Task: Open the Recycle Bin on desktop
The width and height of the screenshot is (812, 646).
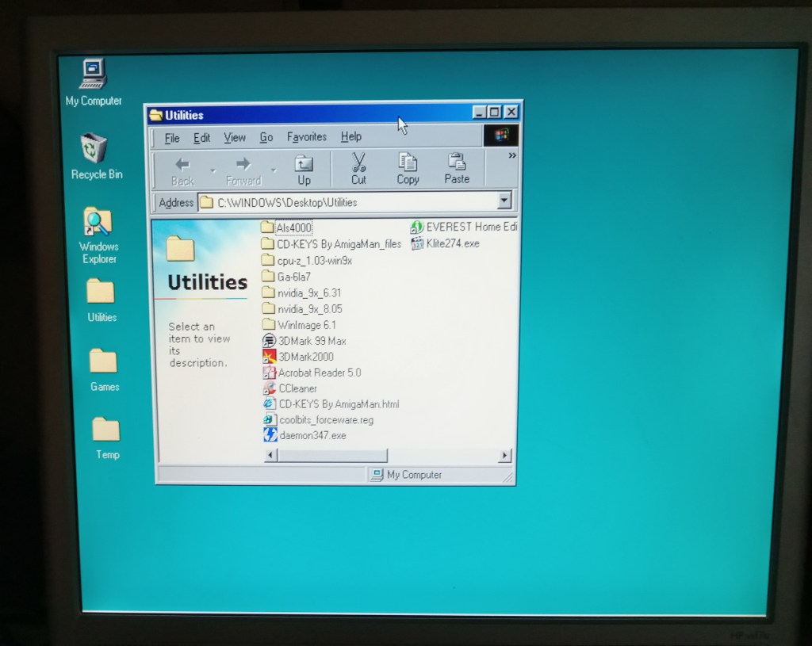Action: pos(94,149)
